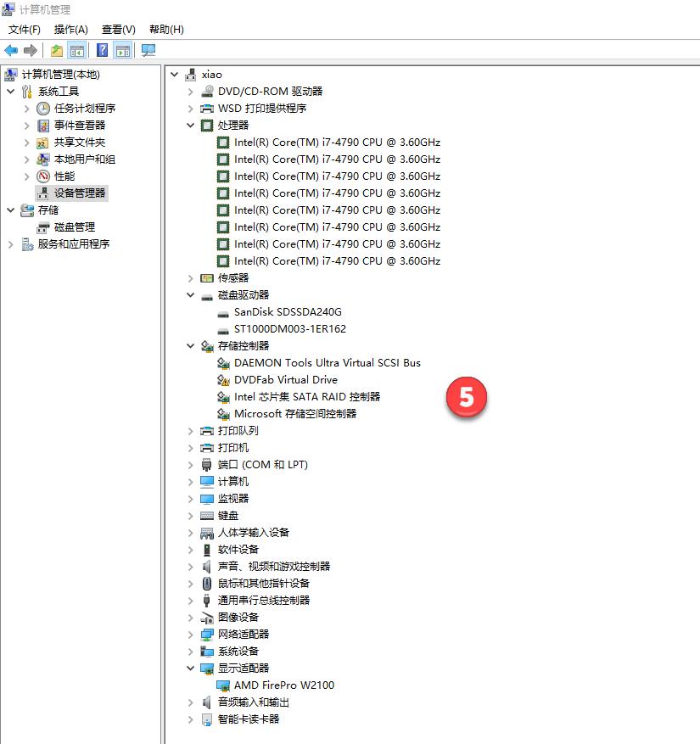Select the 打印机 category
This screenshot has width=700, height=744.
pyautogui.click(x=233, y=448)
